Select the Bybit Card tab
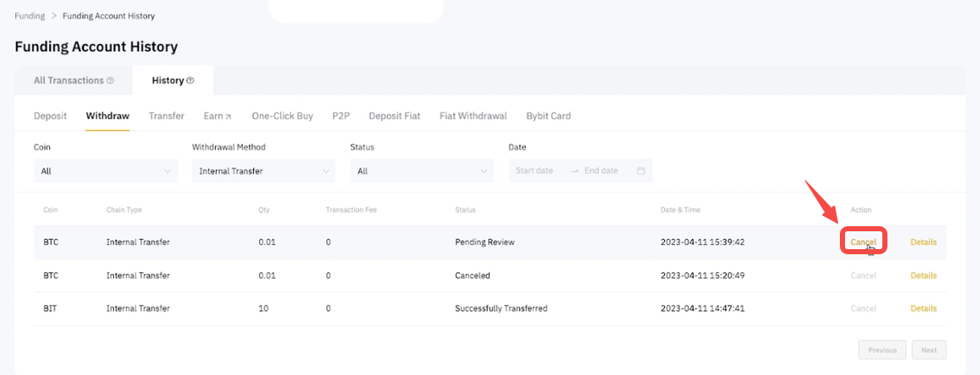 click(548, 116)
